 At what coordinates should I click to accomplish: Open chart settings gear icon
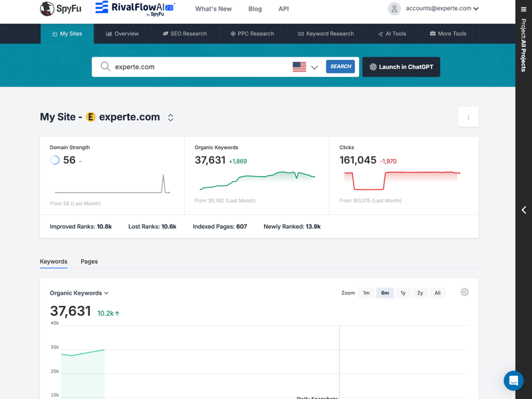pos(465,292)
